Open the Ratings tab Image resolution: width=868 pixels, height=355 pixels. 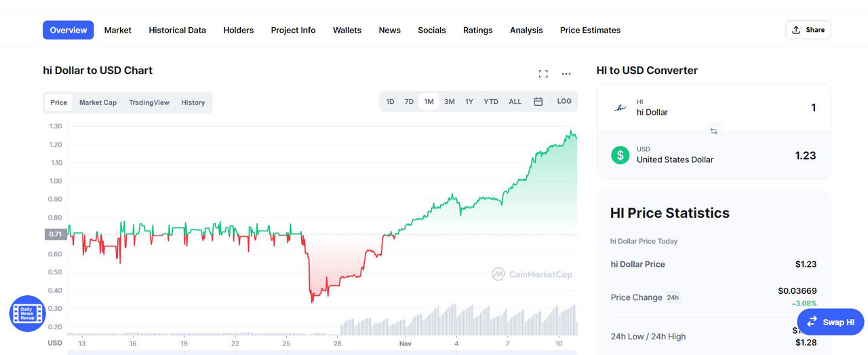pyautogui.click(x=478, y=30)
